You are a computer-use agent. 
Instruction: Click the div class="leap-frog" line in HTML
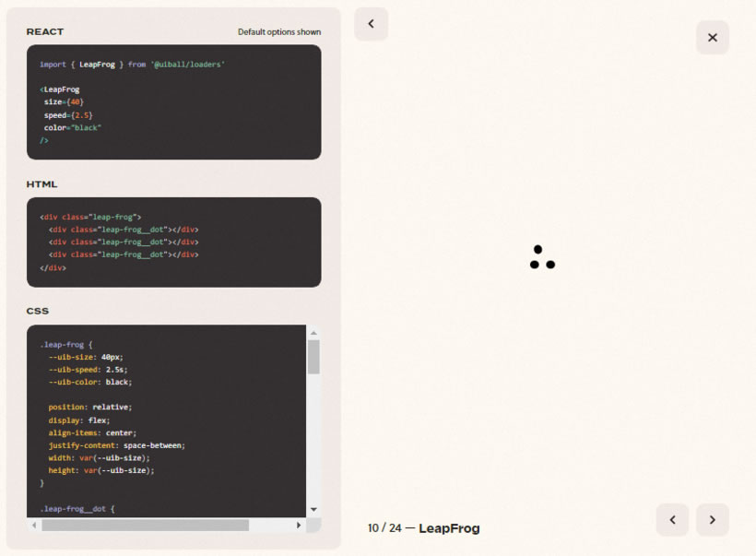(90, 217)
